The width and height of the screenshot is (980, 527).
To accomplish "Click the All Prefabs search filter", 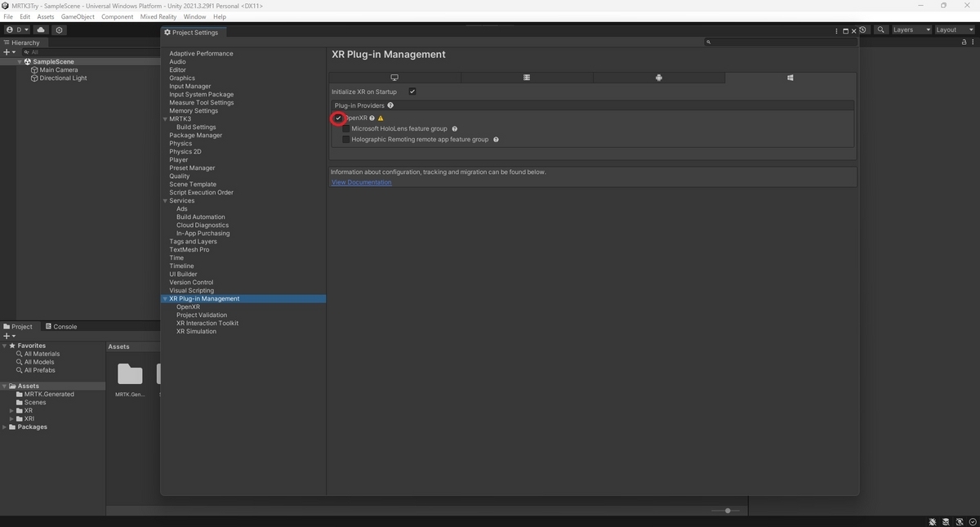I will pos(40,370).
